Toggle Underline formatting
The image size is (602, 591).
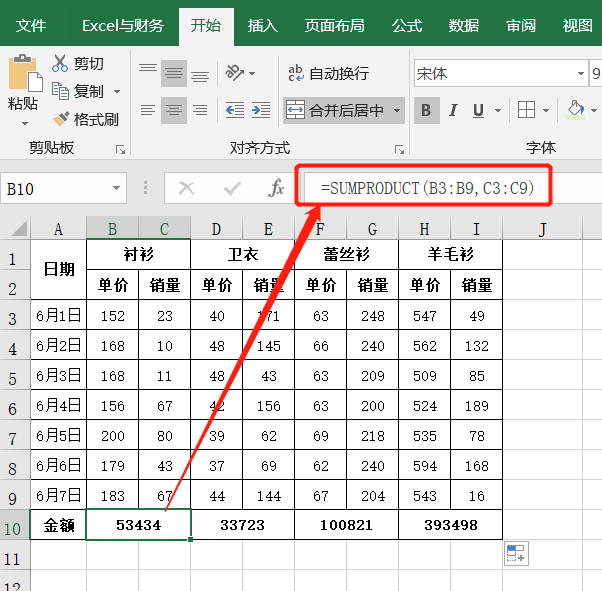click(478, 110)
